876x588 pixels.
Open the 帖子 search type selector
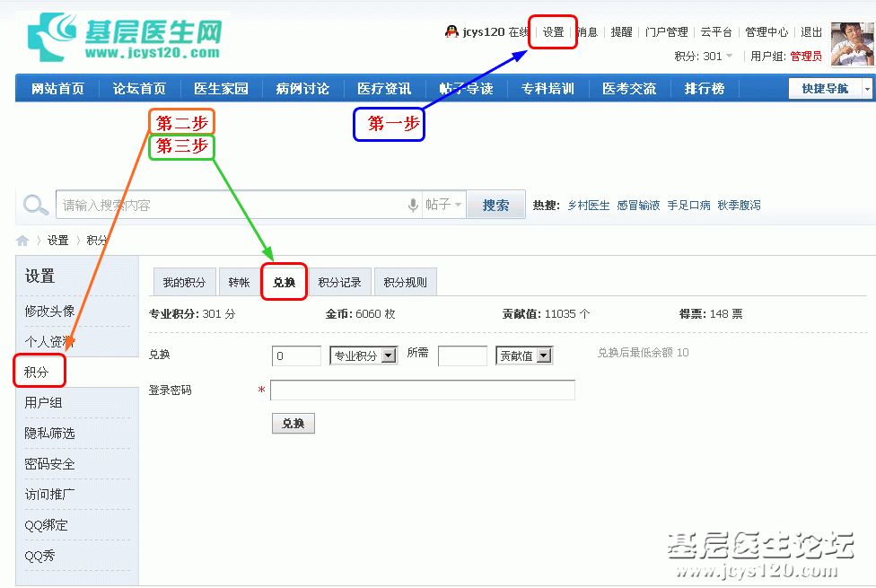tap(444, 205)
